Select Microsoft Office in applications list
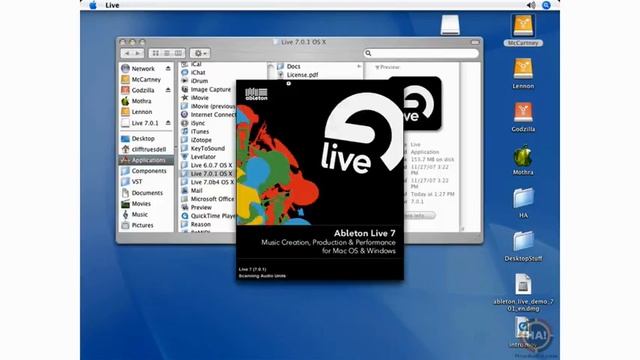This screenshot has height=360, width=640. 208,199
